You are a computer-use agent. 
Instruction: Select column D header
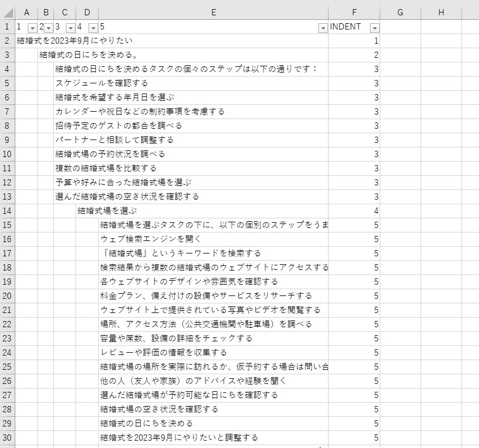tap(87, 12)
